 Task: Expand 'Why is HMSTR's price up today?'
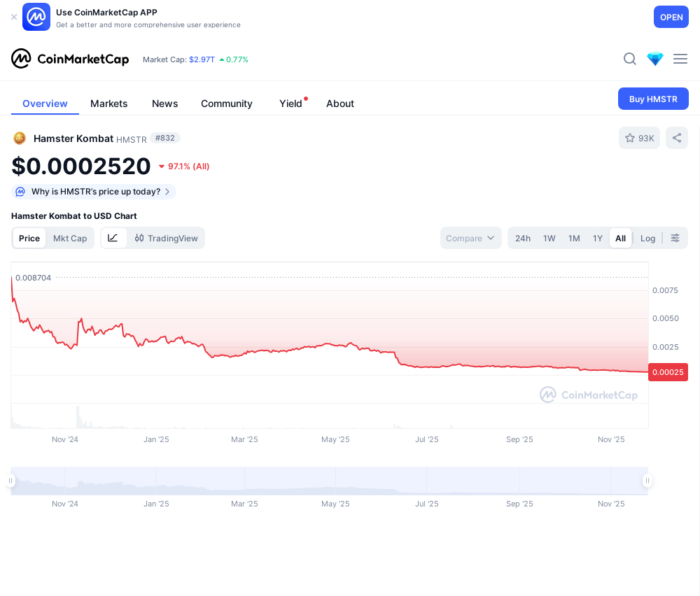pyautogui.click(x=94, y=192)
